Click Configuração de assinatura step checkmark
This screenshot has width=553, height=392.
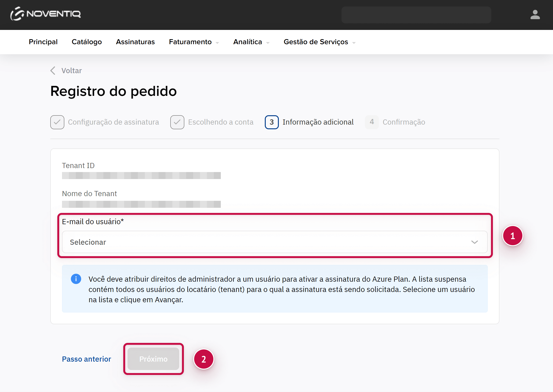coord(57,122)
